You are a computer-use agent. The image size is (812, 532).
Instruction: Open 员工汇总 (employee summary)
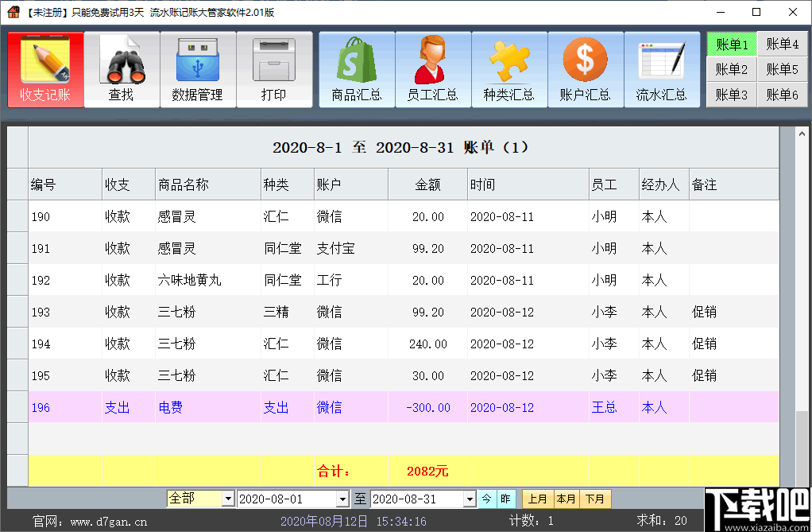(x=432, y=69)
